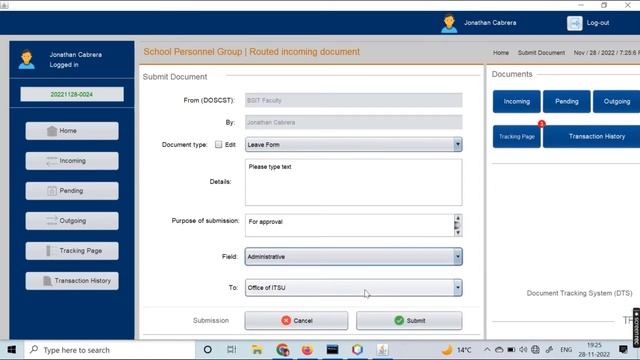Open the hexagon app icon on taskbar
Screen dimensions: 640x360
357,350
